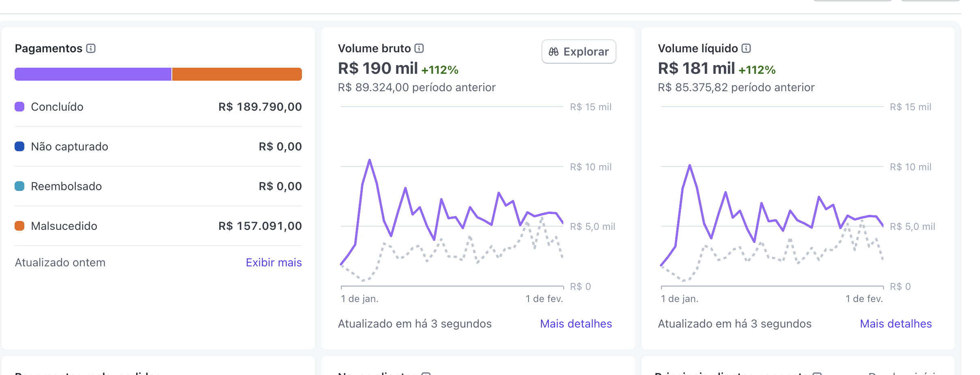Screen dimensions: 980x375
Task: Open the Explorar view for Volume bruto
Action: click(578, 51)
